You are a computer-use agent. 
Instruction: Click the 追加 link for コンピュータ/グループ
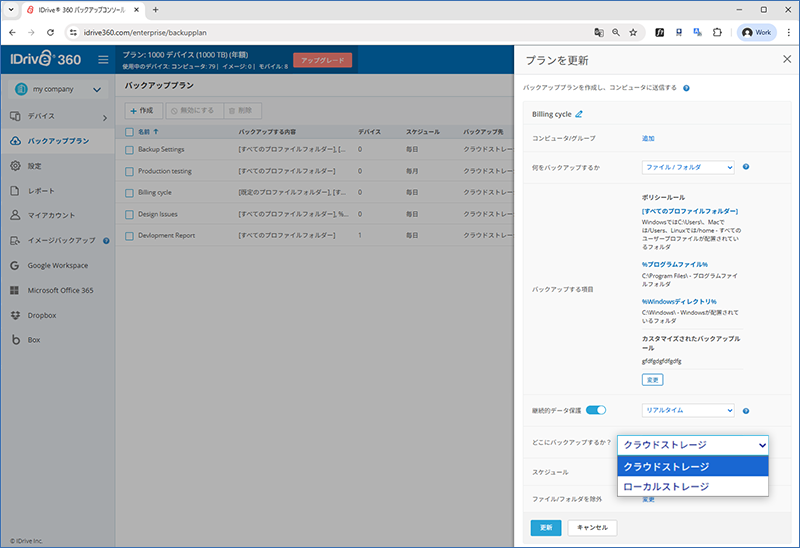click(648, 139)
